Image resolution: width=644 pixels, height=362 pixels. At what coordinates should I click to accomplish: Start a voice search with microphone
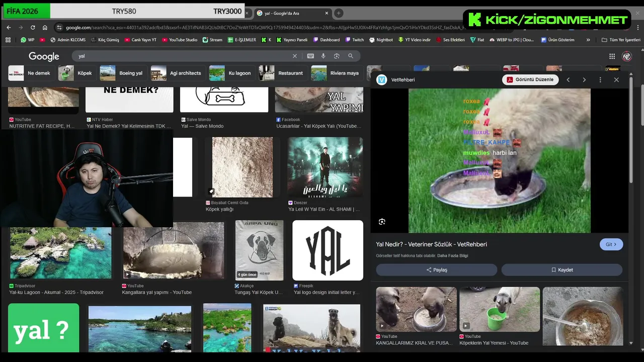click(x=324, y=56)
